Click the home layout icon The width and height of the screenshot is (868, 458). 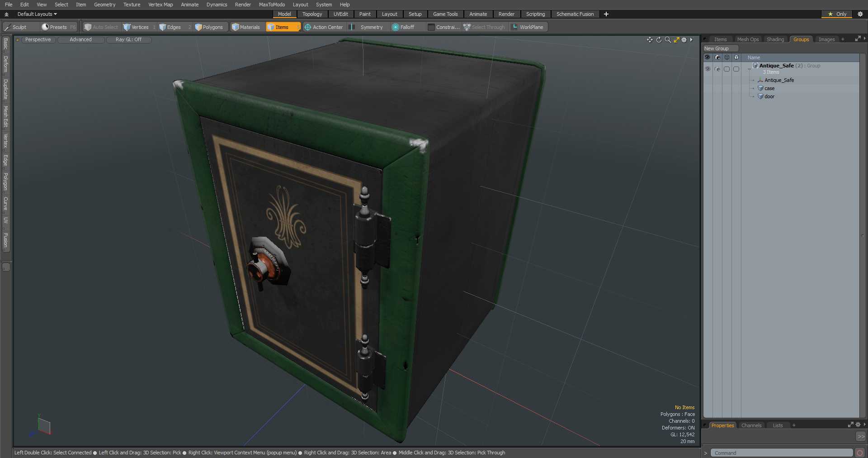6,14
